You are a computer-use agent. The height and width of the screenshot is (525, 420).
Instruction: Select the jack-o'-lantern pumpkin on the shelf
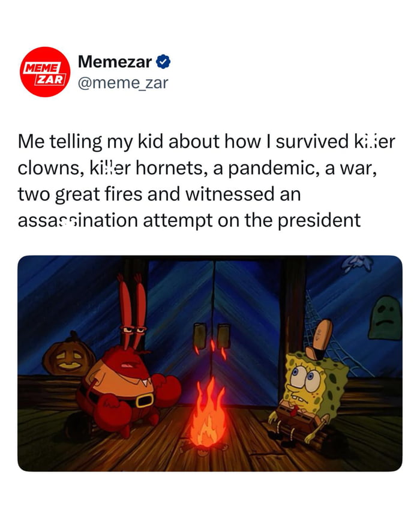pos(68,353)
